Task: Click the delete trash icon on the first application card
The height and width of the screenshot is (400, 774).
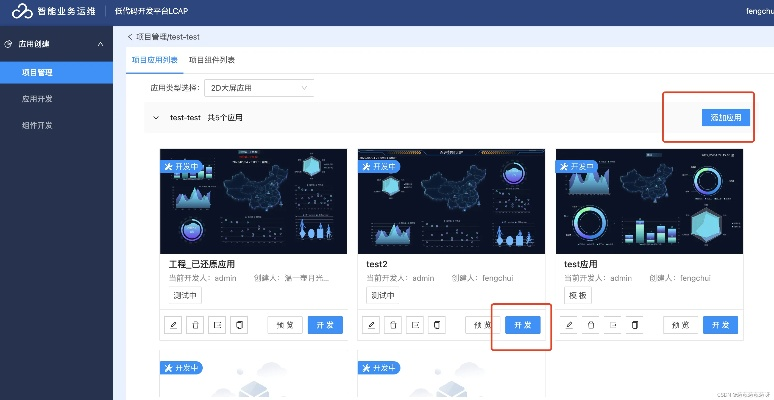Action: [195, 325]
